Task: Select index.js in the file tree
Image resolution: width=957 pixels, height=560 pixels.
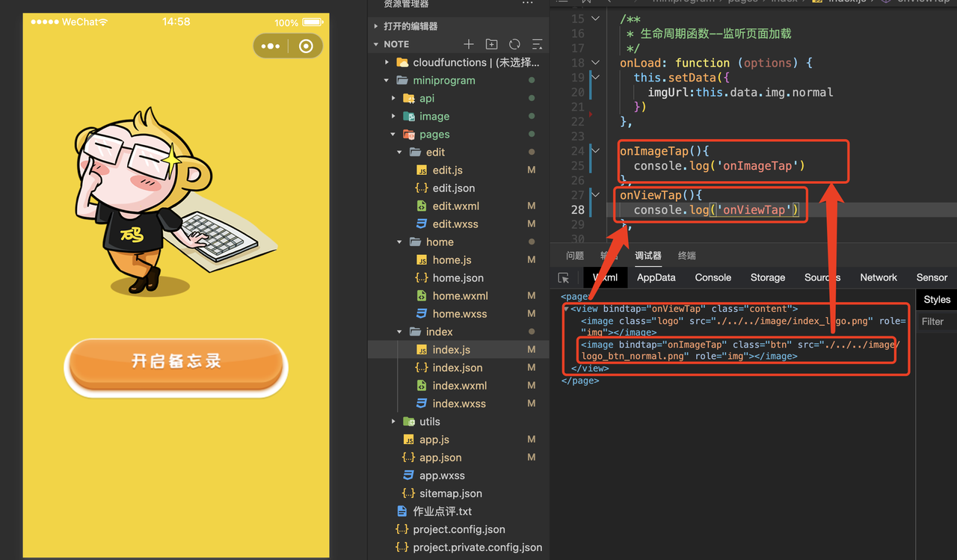Action: point(451,350)
